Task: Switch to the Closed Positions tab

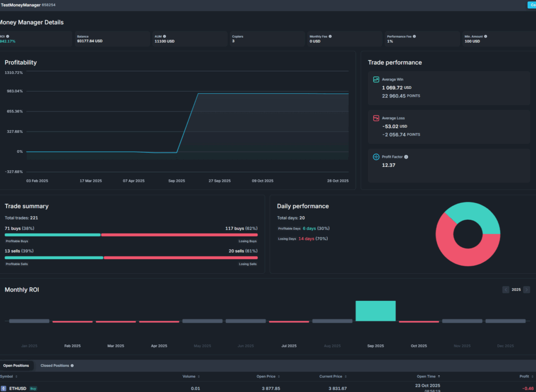Action: [54, 366]
